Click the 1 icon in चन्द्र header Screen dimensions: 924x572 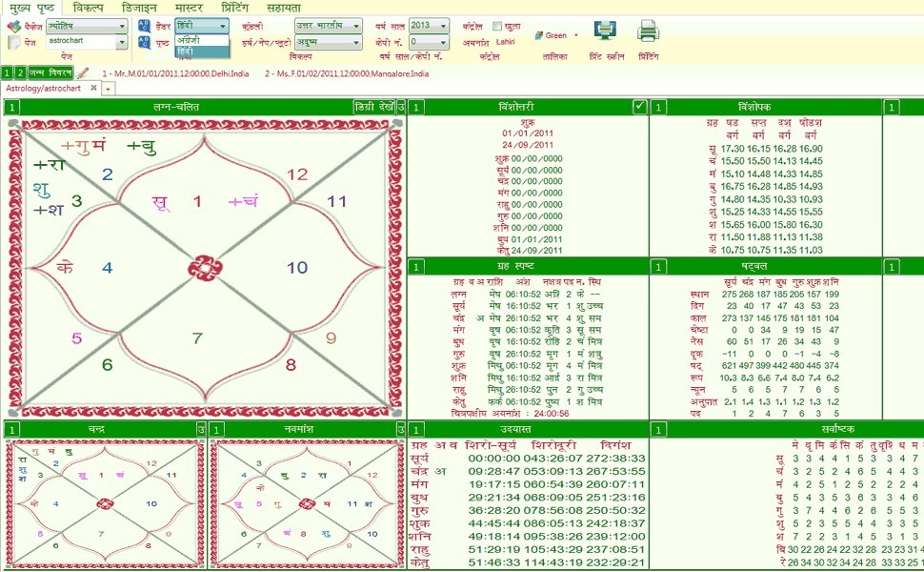pyautogui.click(x=12, y=429)
